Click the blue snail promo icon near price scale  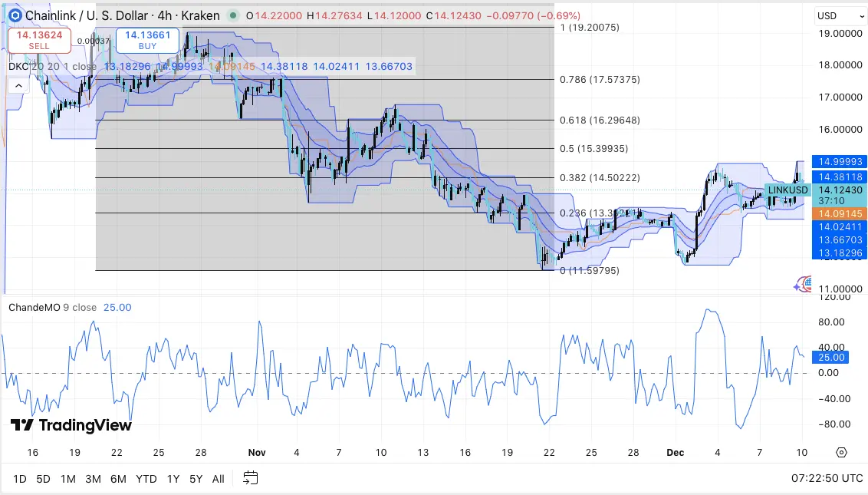[804, 284]
